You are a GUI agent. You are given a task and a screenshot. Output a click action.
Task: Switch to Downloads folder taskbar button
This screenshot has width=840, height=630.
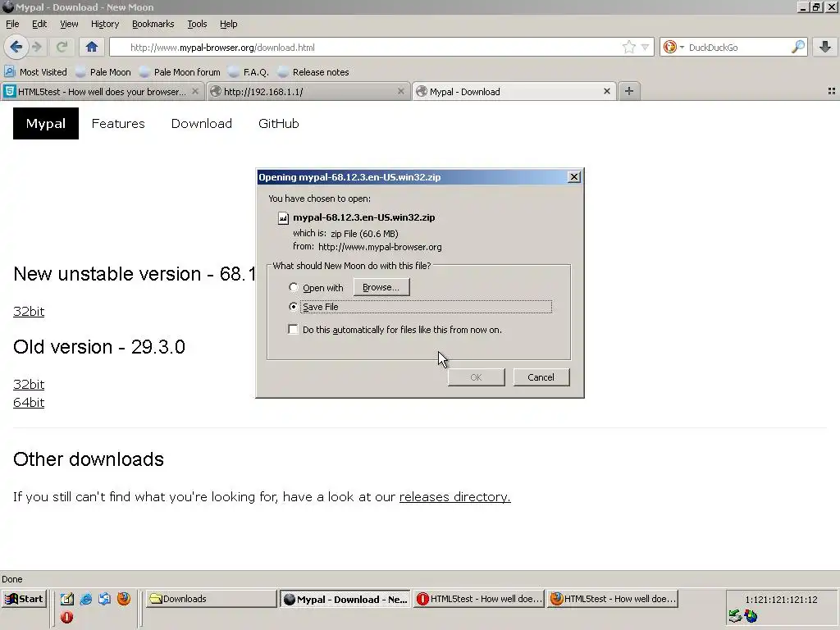click(x=211, y=599)
